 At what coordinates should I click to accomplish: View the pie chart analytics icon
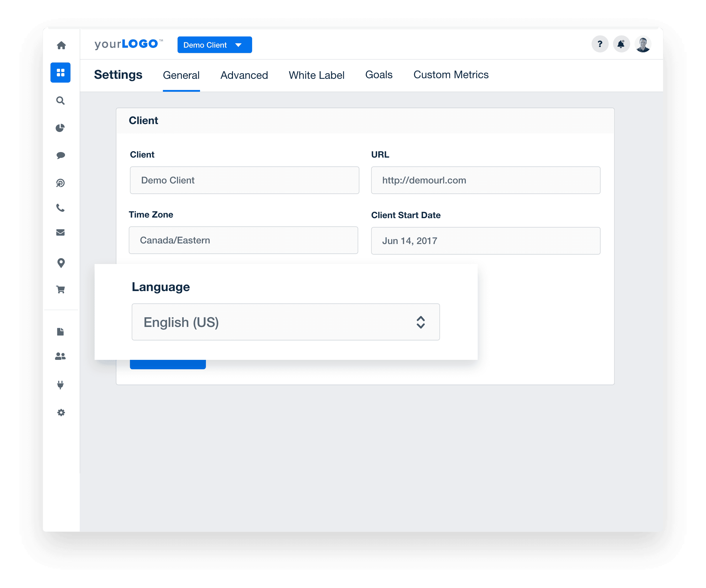[x=61, y=128]
